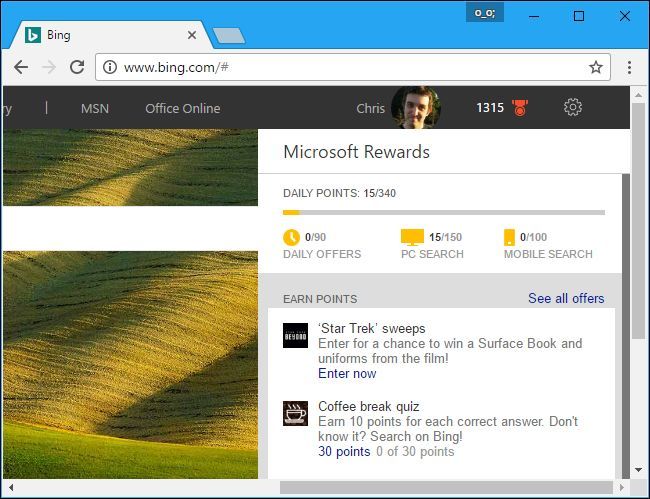Click the coffee cup quiz icon
650x499 pixels.
(296, 413)
